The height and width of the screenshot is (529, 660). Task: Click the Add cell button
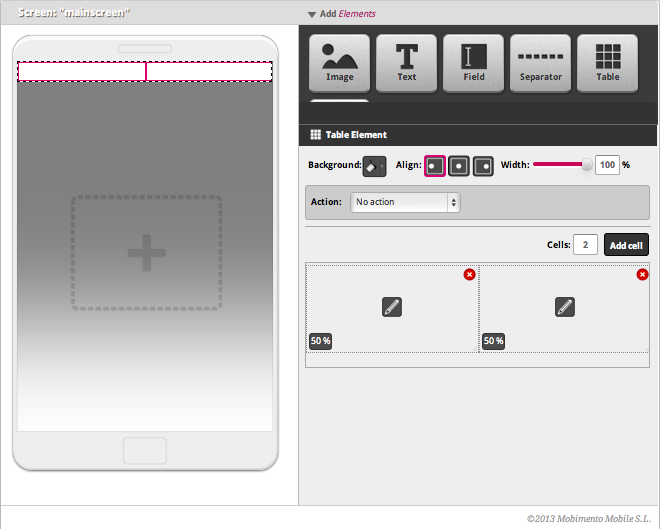coord(626,245)
